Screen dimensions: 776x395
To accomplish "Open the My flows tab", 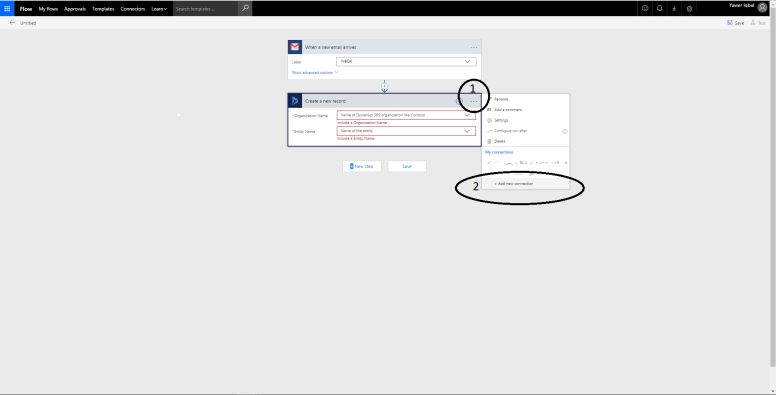I will [x=48, y=9].
